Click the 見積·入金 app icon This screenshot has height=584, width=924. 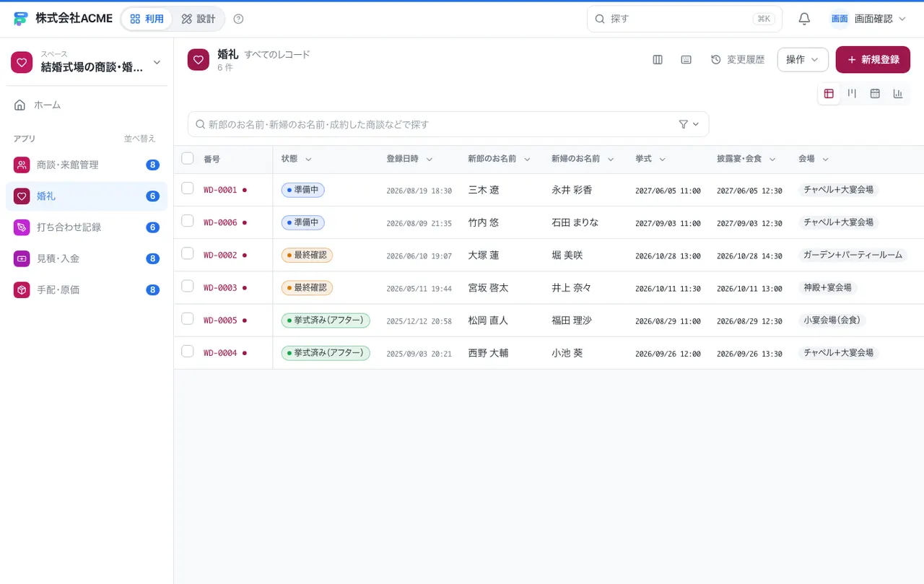pos(22,258)
